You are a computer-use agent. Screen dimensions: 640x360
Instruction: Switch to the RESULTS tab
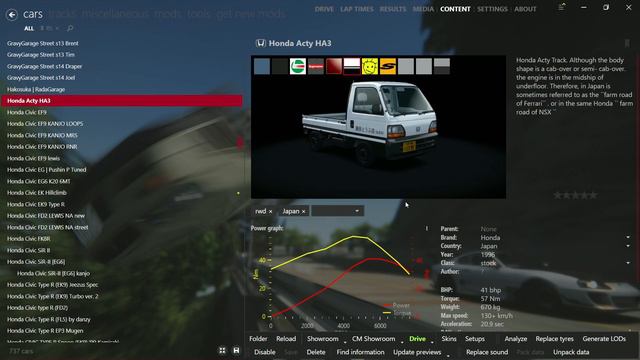pyautogui.click(x=393, y=9)
